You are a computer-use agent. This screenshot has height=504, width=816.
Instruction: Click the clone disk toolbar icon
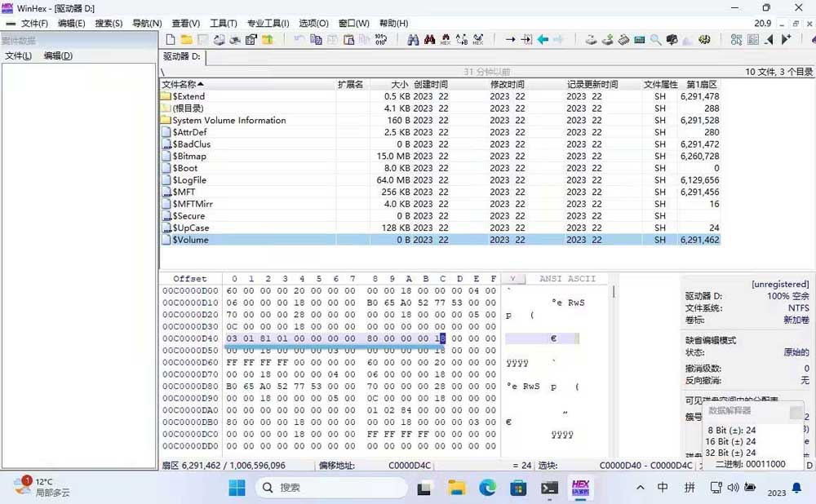point(591,39)
